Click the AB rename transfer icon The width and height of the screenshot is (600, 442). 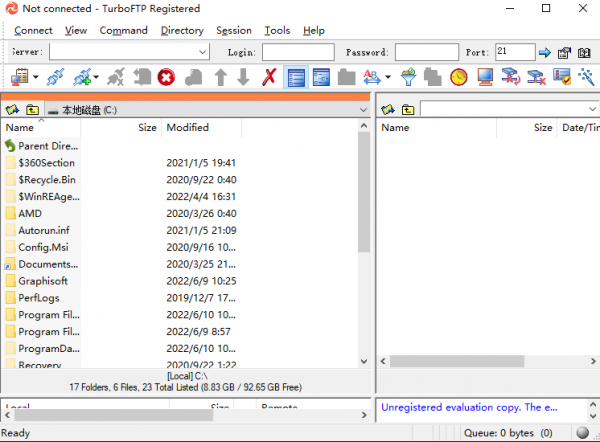click(x=372, y=77)
